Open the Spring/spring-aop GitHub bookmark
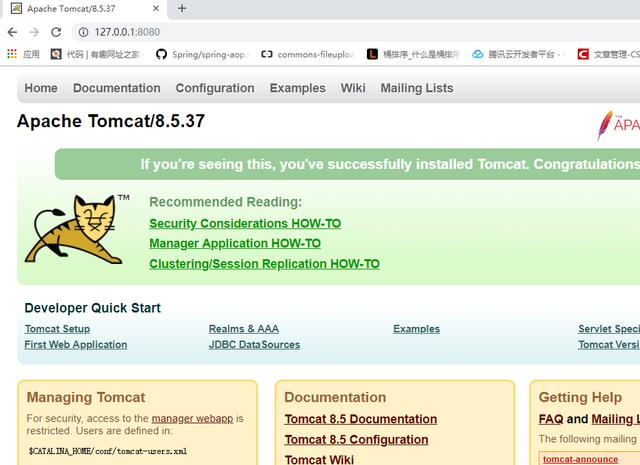Image resolution: width=640 pixels, height=465 pixels. coord(202,54)
